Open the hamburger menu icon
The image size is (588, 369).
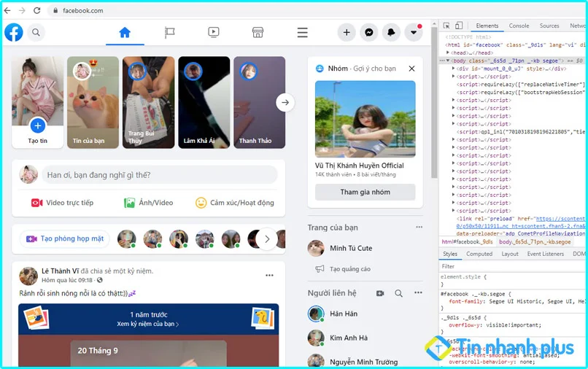click(x=303, y=33)
